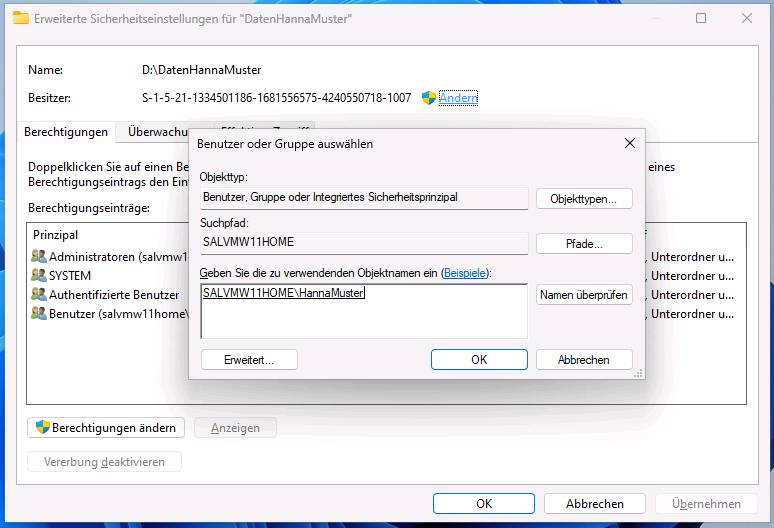This screenshot has height=528, width=774.
Task: Click into the object name input field
Action: (x=364, y=311)
